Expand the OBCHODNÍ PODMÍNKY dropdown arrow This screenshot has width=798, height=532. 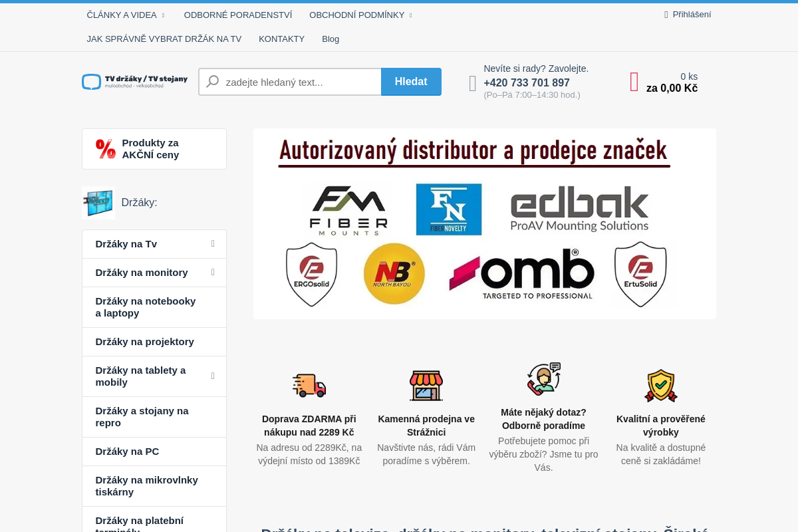click(410, 15)
